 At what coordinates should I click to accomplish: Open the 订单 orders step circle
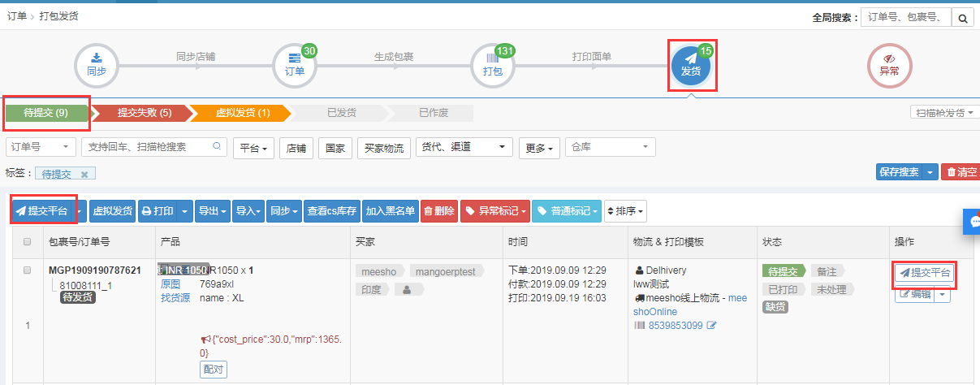(x=295, y=65)
